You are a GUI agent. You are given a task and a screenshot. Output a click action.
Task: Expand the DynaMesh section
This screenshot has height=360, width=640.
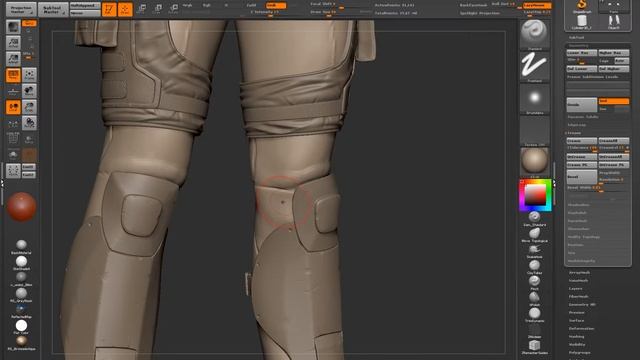(x=577, y=221)
